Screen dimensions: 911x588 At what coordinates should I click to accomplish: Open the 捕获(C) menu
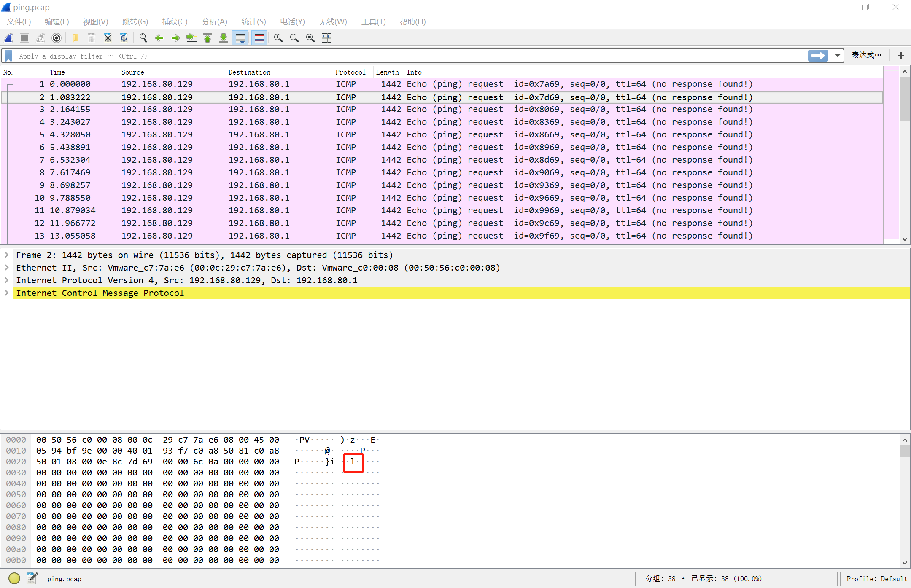click(x=175, y=21)
